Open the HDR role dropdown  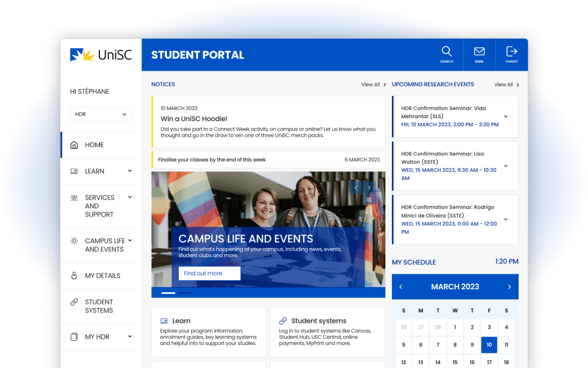(101, 115)
